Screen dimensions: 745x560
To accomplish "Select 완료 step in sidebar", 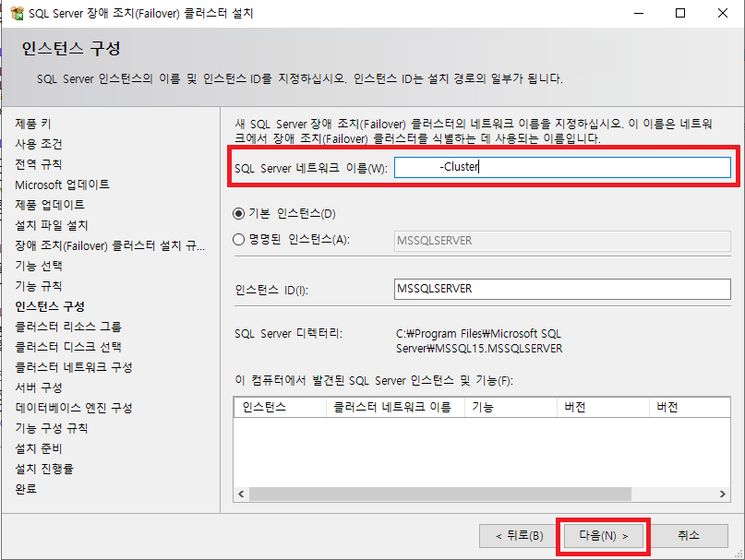I will click(26, 489).
